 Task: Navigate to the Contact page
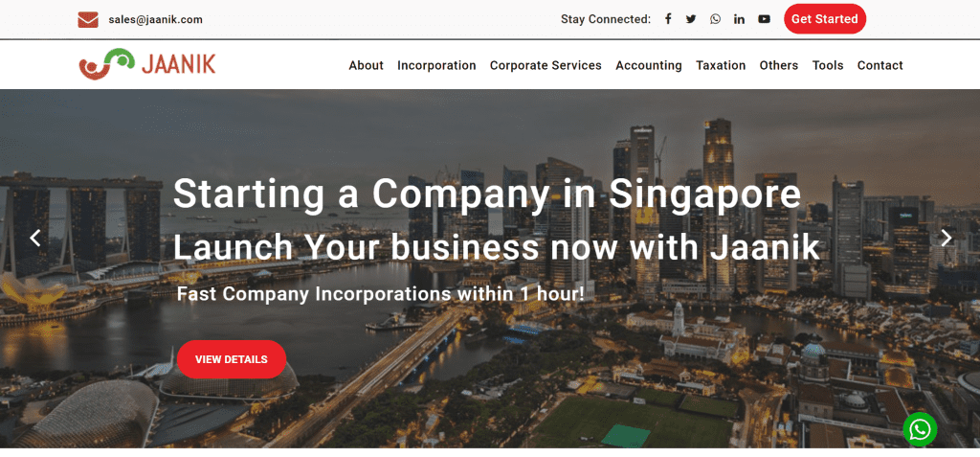coord(880,65)
